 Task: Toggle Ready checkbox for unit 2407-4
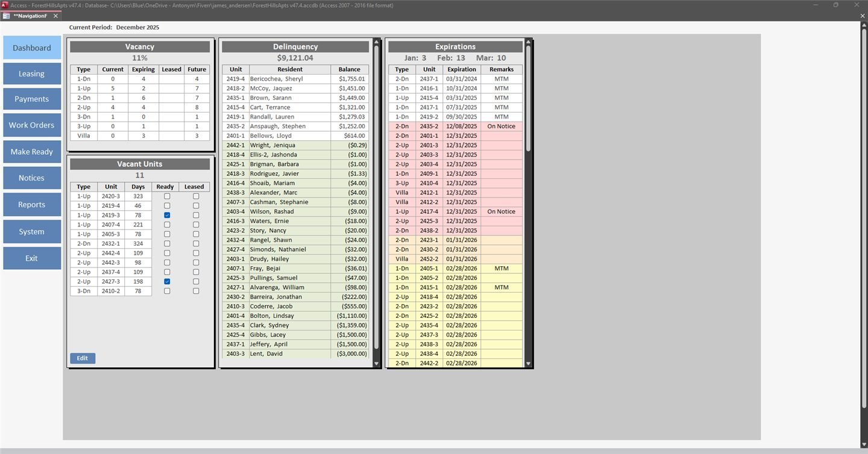click(x=167, y=225)
